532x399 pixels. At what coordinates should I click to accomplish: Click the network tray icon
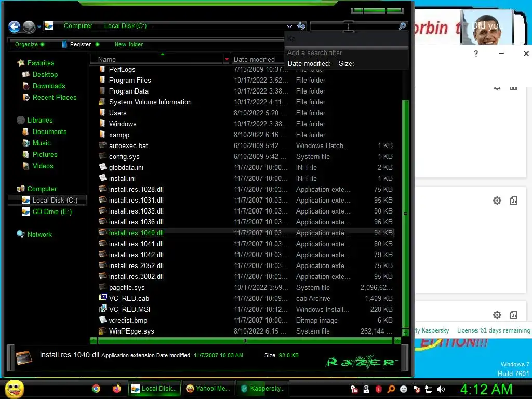[429, 390]
